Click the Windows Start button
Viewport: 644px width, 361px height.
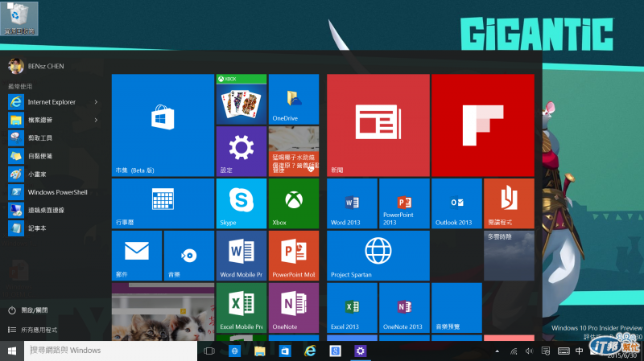click(x=12, y=351)
